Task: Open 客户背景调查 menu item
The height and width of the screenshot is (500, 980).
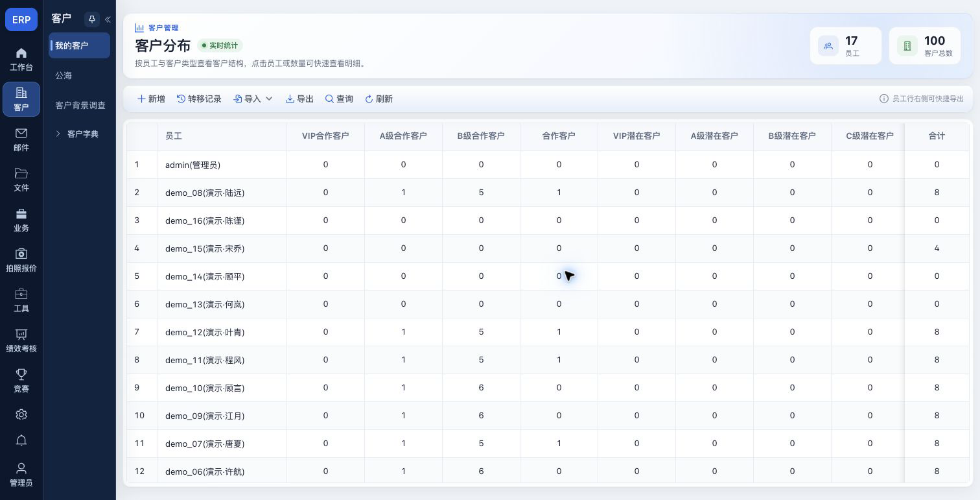Action: pos(79,105)
